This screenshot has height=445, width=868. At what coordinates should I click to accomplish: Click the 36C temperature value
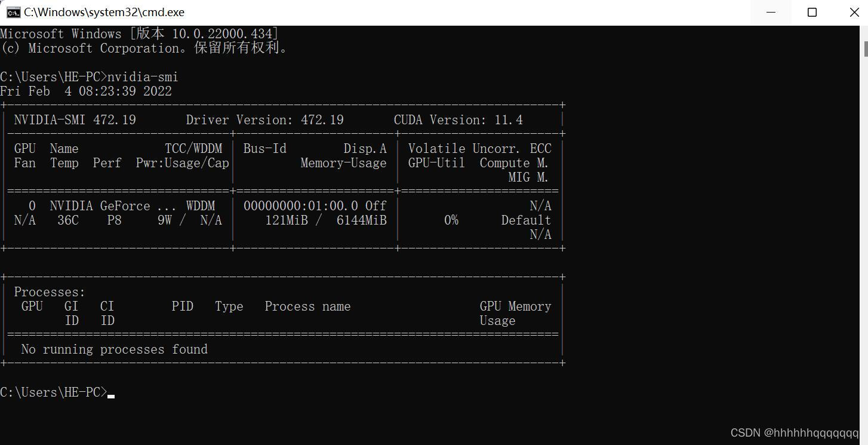coord(68,220)
